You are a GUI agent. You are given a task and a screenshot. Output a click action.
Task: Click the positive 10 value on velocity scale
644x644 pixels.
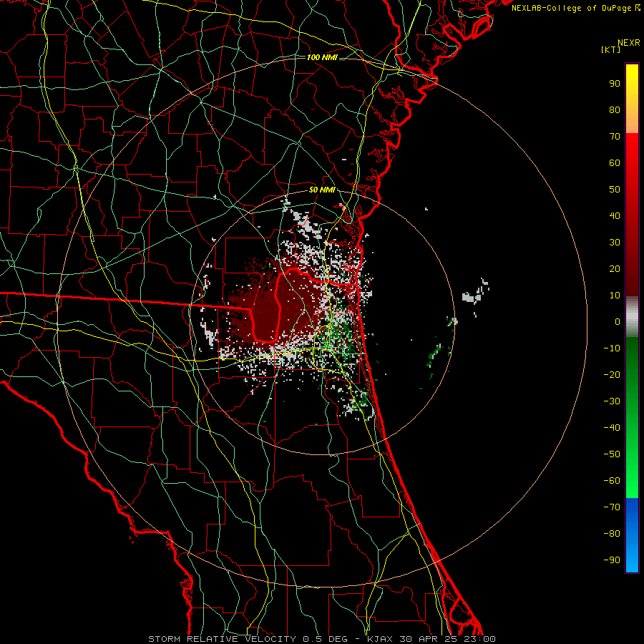coord(615,296)
